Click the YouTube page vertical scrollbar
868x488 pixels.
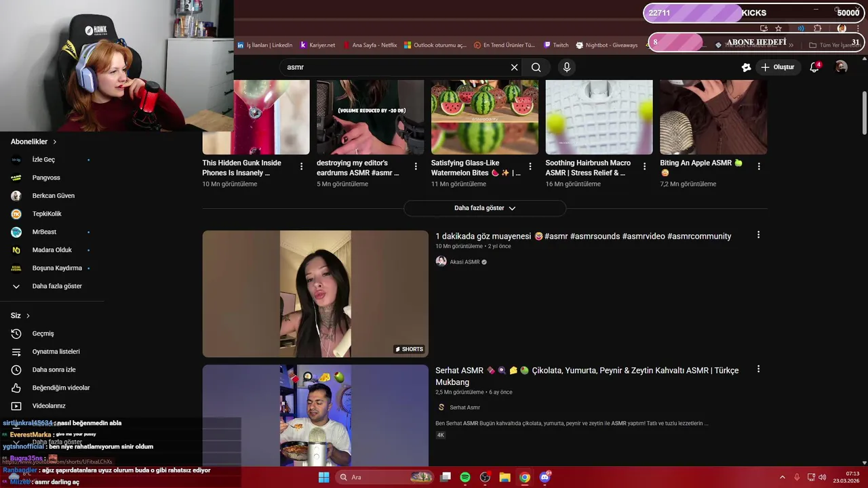(x=865, y=112)
